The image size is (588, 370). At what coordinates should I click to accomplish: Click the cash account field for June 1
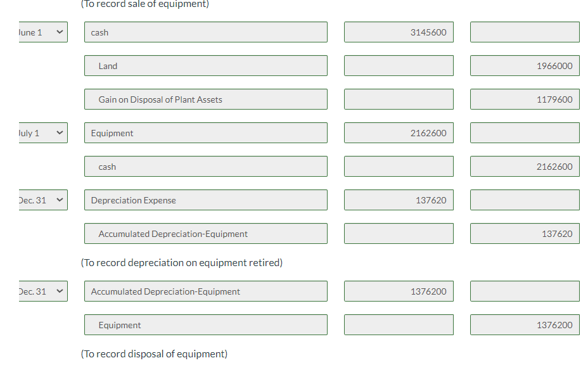coord(205,32)
